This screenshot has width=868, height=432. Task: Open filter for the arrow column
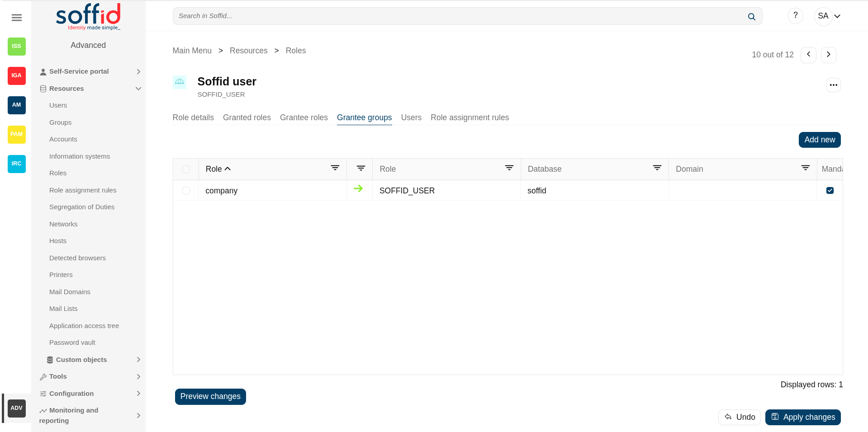[361, 168]
